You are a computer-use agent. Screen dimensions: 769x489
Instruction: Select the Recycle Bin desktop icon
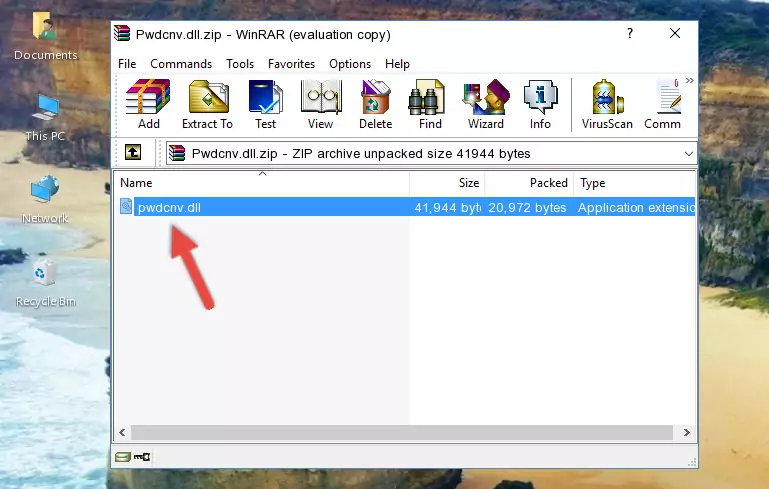pyautogui.click(x=45, y=283)
